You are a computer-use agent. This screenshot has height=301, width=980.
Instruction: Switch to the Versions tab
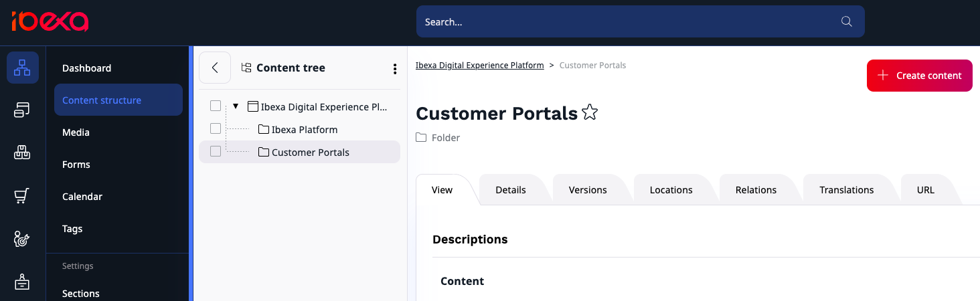587,190
